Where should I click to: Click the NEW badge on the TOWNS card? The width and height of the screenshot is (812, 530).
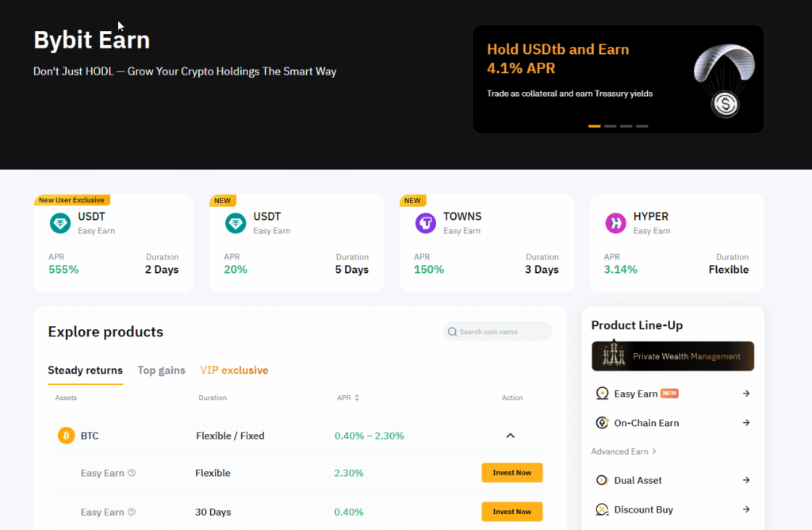click(x=412, y=201)
